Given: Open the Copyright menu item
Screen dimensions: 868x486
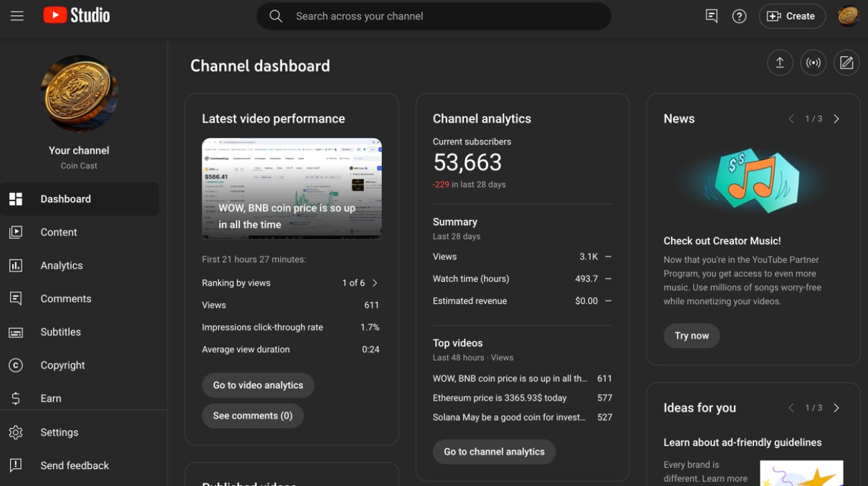Looking at the screenshot, I should [80, 365].
